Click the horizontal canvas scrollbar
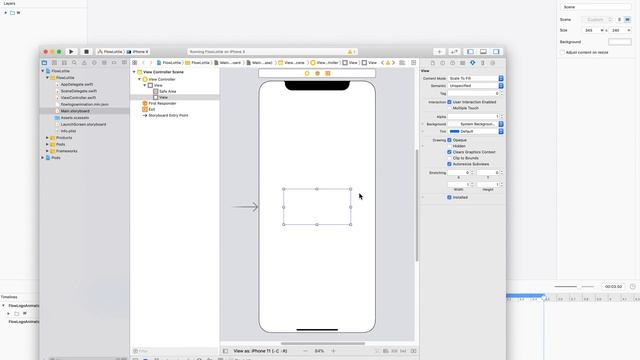This screenshot has height=360, width=640. 322,344
